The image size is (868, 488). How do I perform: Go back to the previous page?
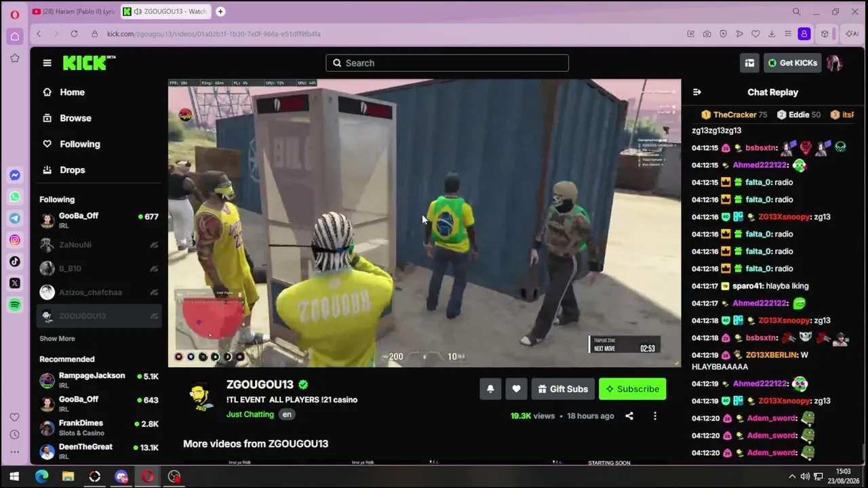click(39, 34)
